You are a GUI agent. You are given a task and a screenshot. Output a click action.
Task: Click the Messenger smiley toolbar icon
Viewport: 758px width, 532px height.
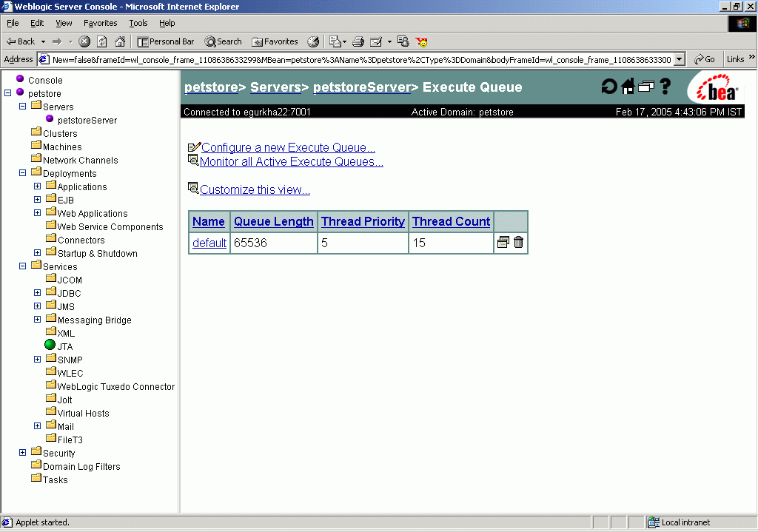421,42
